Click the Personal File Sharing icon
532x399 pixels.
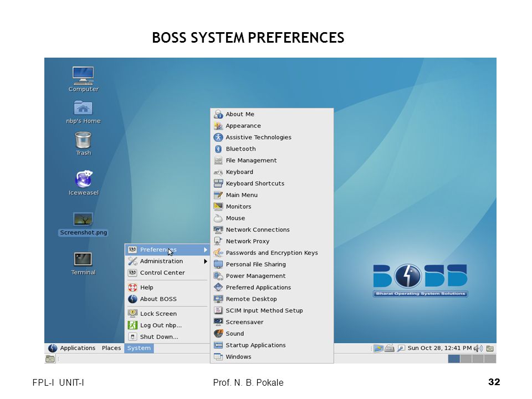218,264
